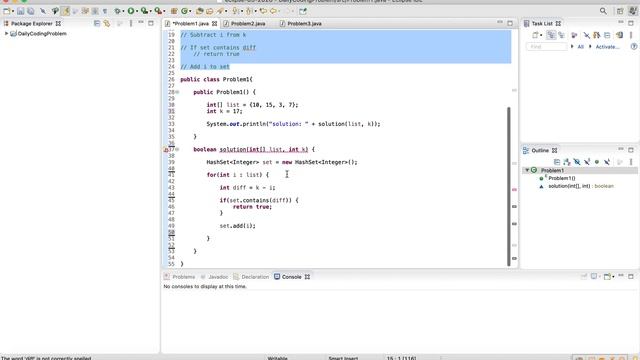This screenshot has width=640, height=360.
Task: Click the Open Perspective icon
Action: (620, 11)
